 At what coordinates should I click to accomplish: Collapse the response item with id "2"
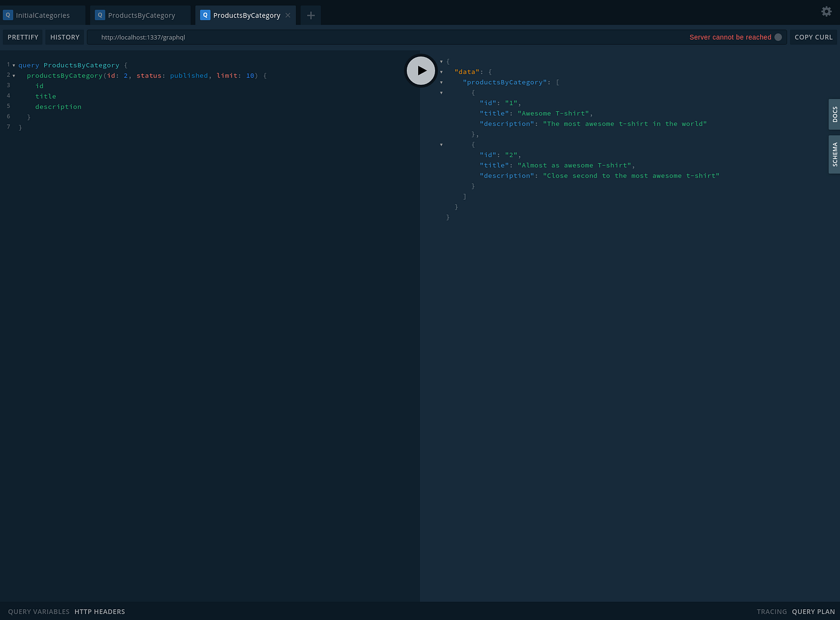coord(442,145)
